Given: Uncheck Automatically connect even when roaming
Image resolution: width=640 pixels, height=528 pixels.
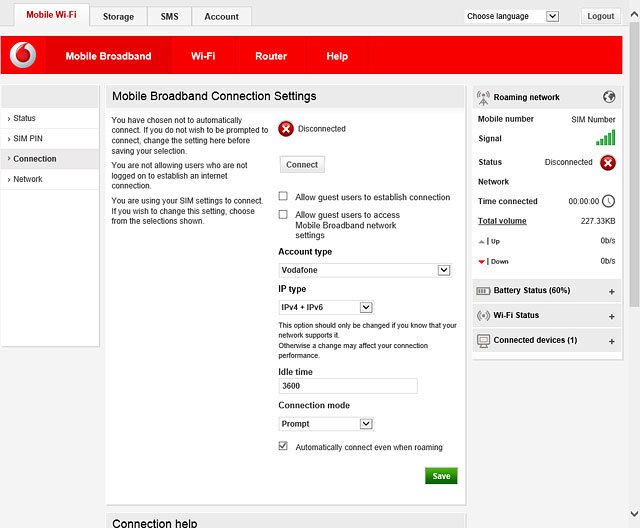Looking at the screenshot, I should pos(283,446).
